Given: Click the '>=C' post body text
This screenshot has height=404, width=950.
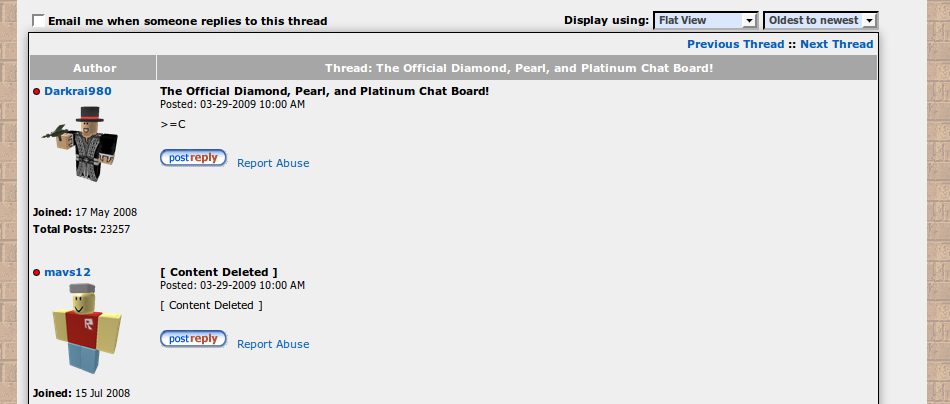Looking at the screenshot, I should pyautogui.click(x=173, y=125).
